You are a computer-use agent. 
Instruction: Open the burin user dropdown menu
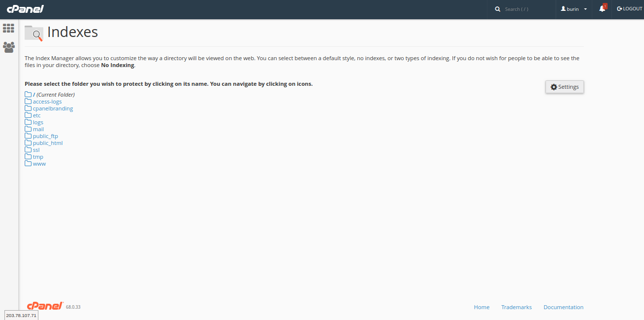[574, 9]
